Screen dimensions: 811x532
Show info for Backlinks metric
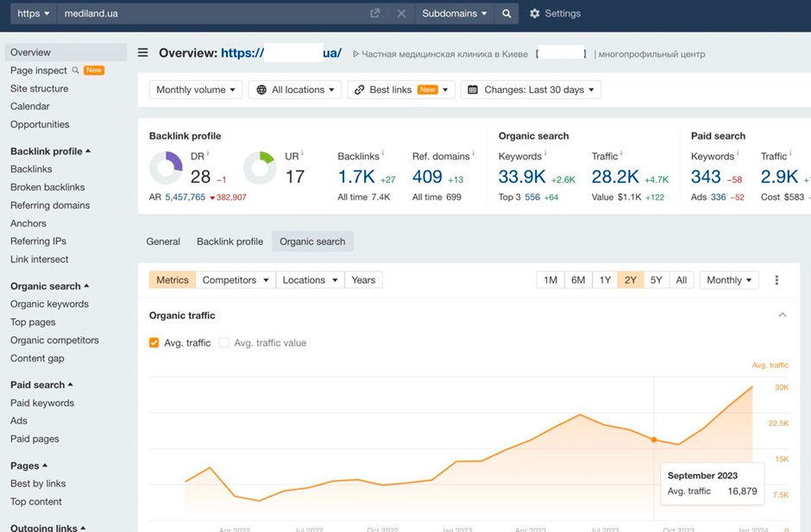(383, 153)
